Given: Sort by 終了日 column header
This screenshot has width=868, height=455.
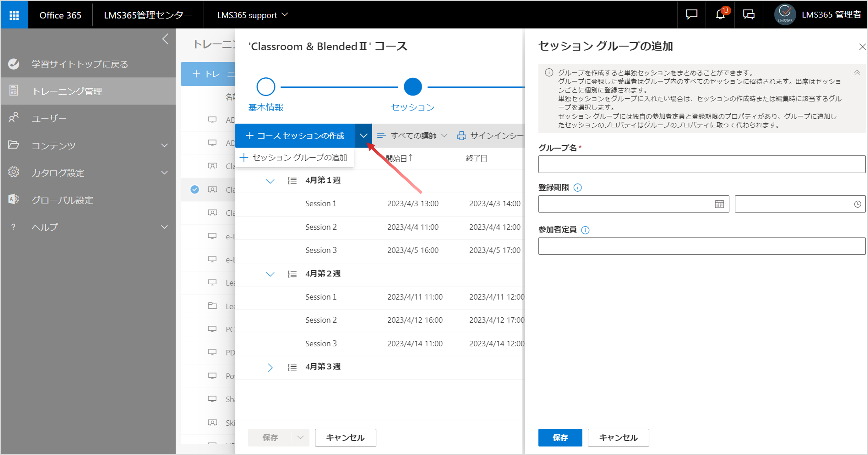Looking at the screenshot, I should tap(477, 158).
